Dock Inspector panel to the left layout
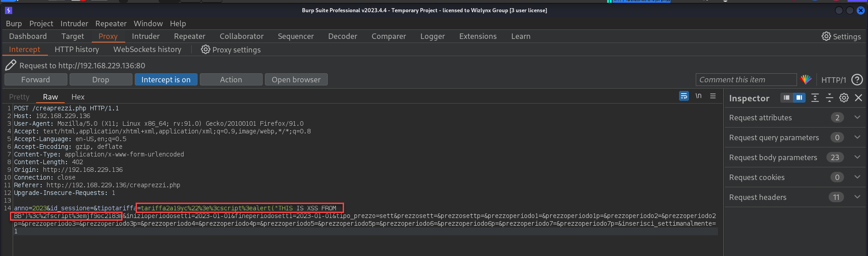This screenshot has width=868, height=256. pyautogui.click(x=787, y=98)
